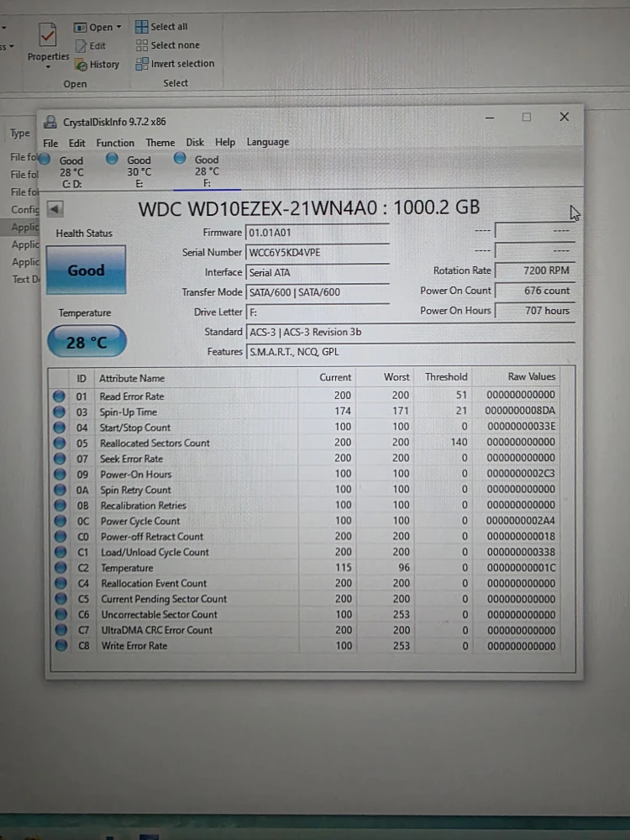Viewport: 630px width, 840px height.
Task: Click the status icon for Write Error Rate
Action: pyautogui.click(x=61, y=645)
